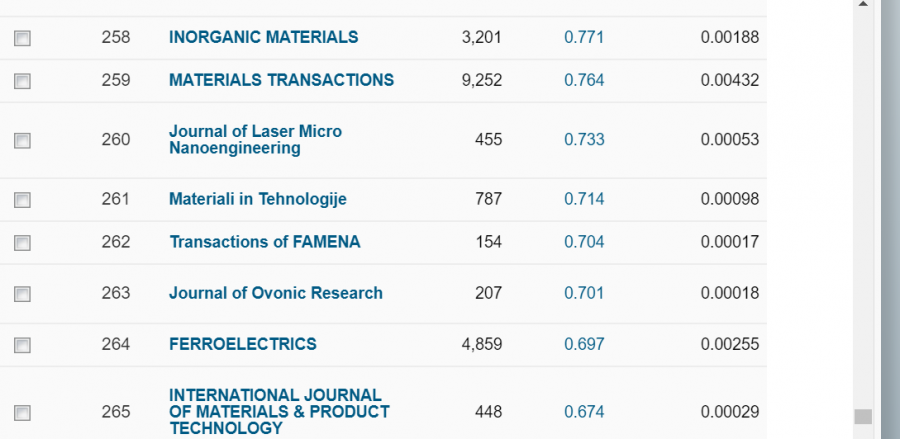Tick the Journal of Ovonic Research checkbox

pos(22,294)
